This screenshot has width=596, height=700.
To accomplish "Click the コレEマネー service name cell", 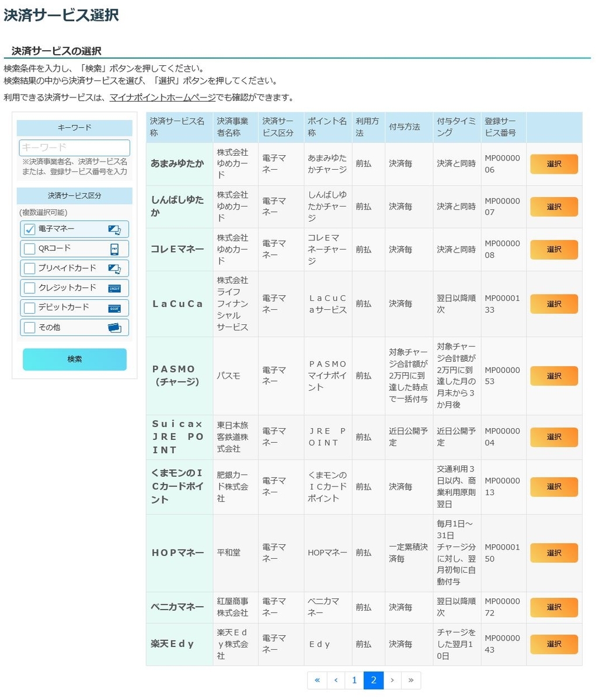I will pyautogui.click(x=179, y=249).
